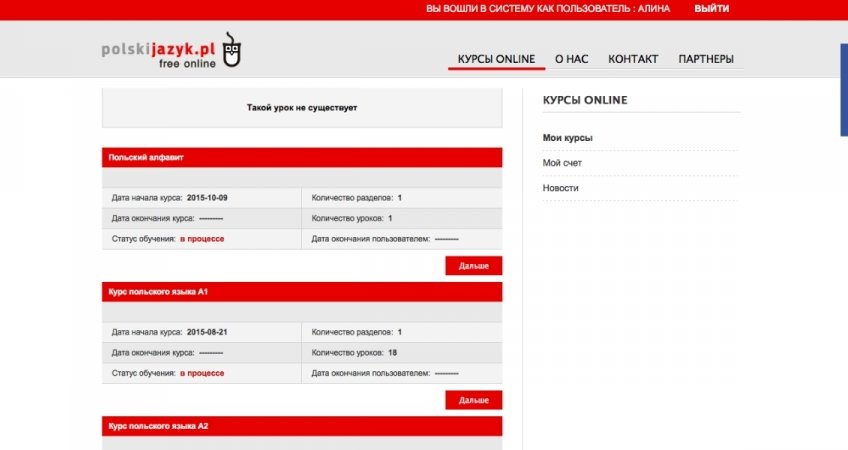This screenshot has height=450, width=848.
Task: Go to the О НАС page
Action: [x=571, y=59]
